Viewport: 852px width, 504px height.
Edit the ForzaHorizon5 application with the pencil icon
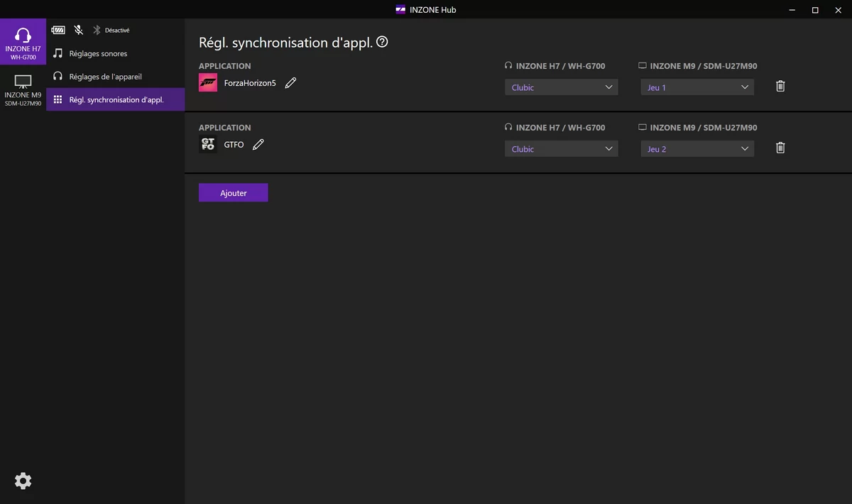(x=290, y=83)
